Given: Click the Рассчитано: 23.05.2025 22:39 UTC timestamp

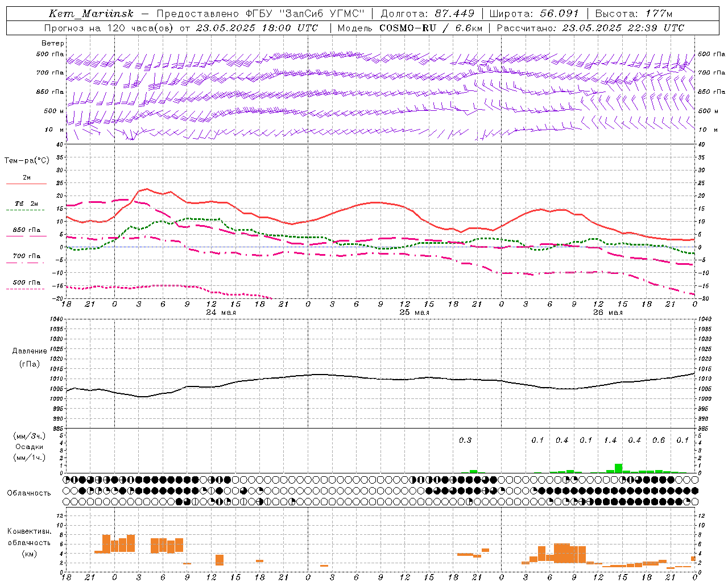Looking at the screenshot, I should 590,27.
